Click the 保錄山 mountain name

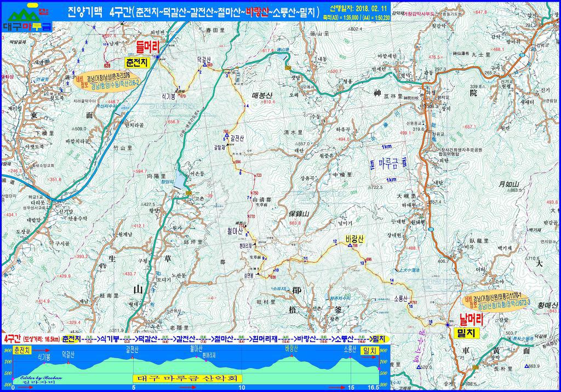pyautogui.click(x=299, y=214)
